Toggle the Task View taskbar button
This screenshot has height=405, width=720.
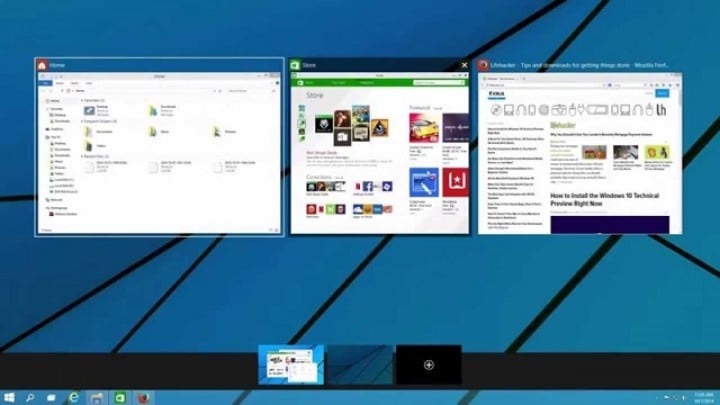(x=51, y=398)
